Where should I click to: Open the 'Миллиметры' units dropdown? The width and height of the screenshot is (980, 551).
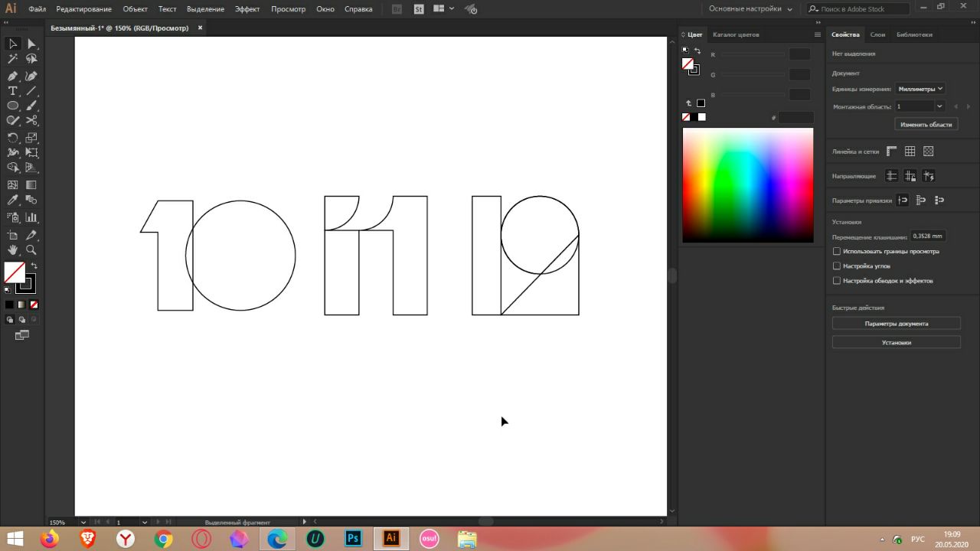[x=920, y=89]
